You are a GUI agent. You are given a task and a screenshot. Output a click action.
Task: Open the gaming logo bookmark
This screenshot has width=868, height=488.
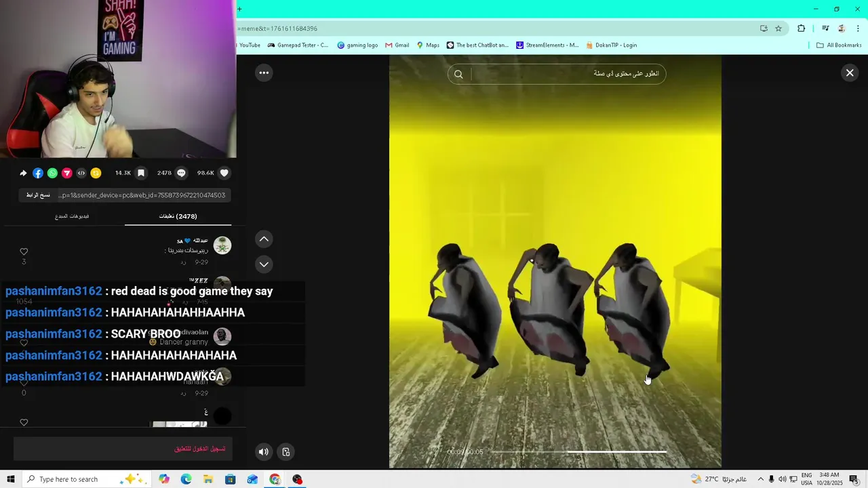click(x=357, y=45)
